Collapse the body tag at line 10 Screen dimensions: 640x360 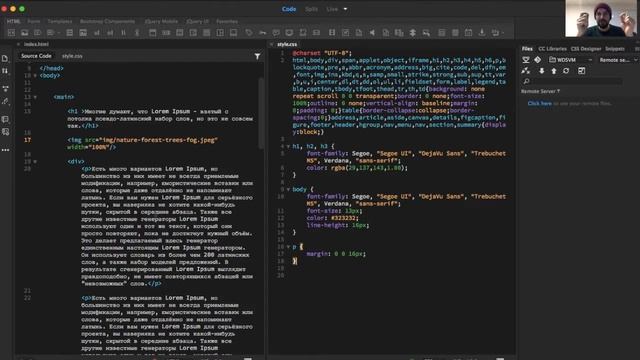[35, 76]
